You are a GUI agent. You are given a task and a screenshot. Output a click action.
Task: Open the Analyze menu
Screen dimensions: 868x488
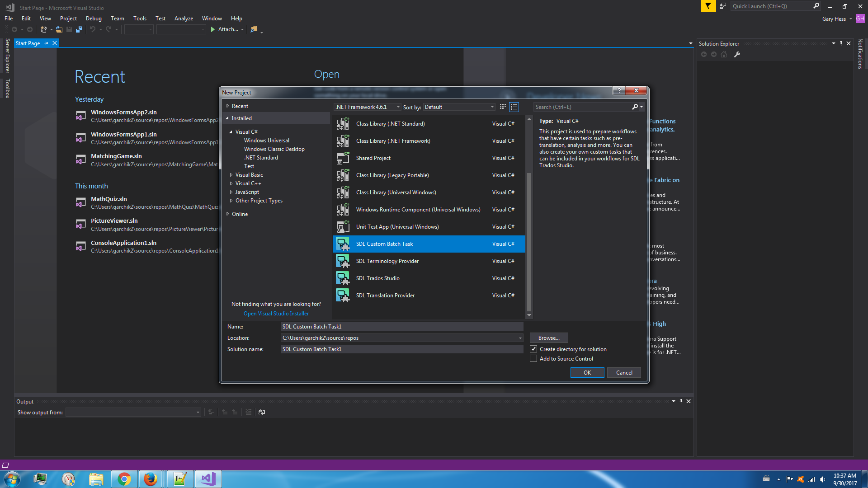click(x=184, y=19)
